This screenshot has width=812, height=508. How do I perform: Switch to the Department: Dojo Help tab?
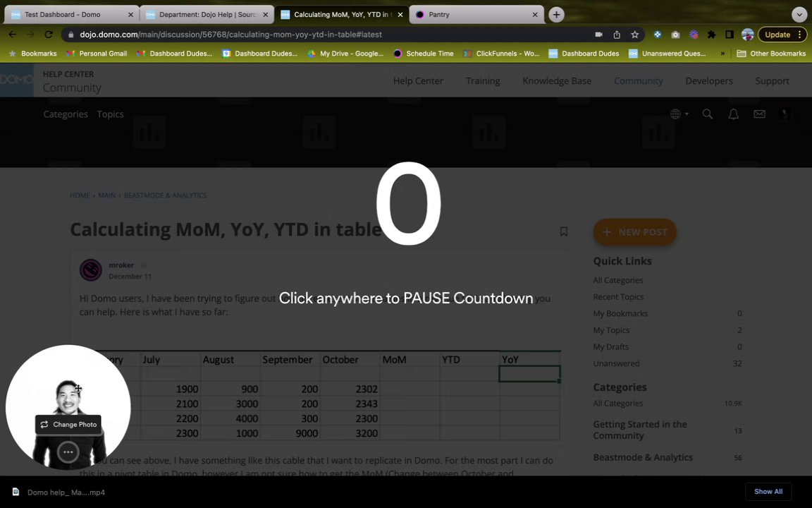coord(208,15)
